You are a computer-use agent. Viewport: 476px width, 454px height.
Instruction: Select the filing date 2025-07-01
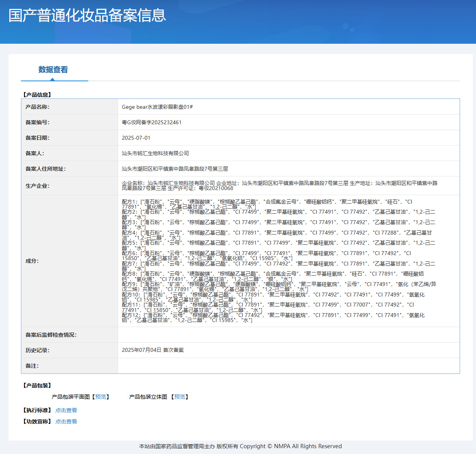pos(136,138)
